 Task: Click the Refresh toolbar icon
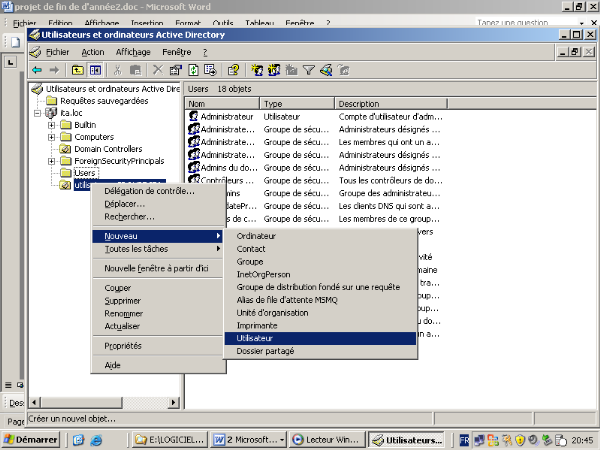(193, 70)
